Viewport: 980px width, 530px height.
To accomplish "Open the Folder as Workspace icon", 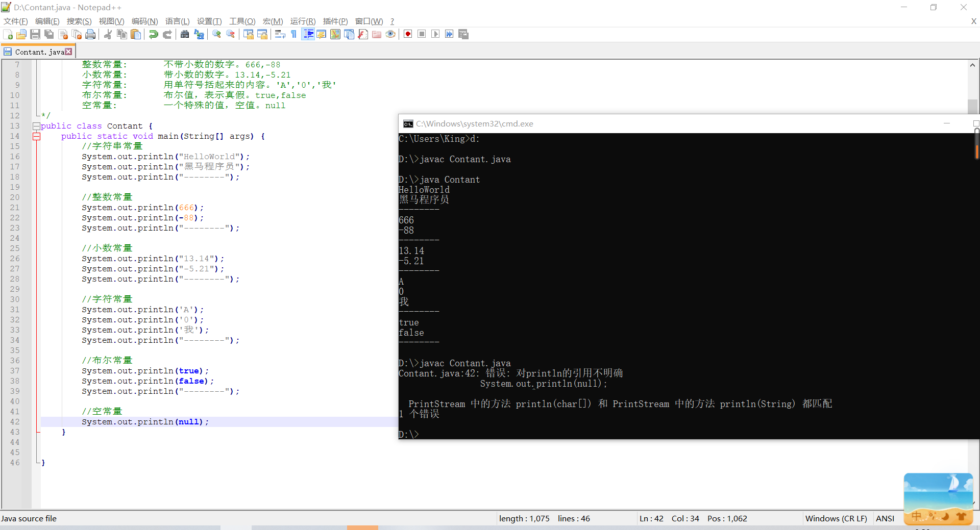I will (x=377, y=34).
